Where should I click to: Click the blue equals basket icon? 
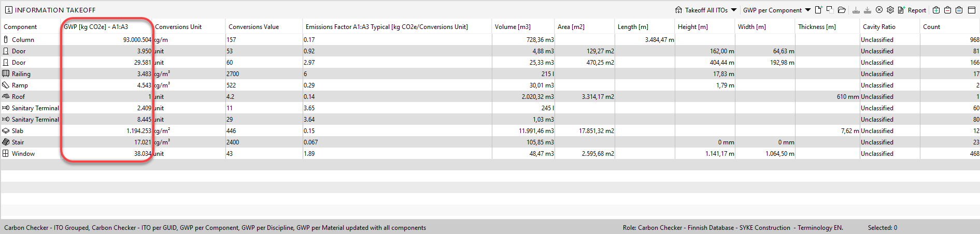pyautogui.click(x=959, y=10)
